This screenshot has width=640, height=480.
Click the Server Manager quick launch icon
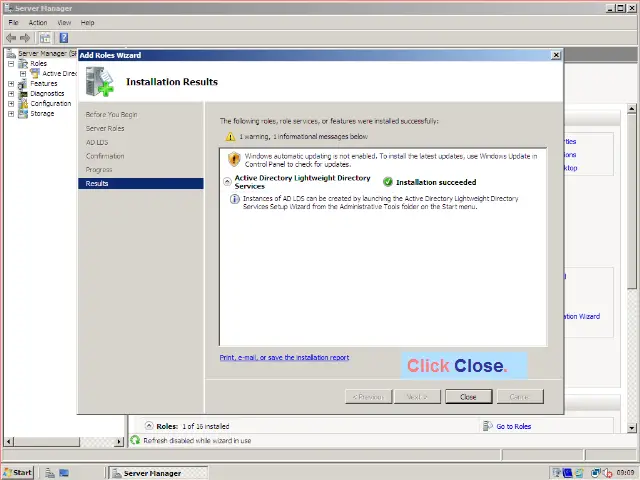50,473
